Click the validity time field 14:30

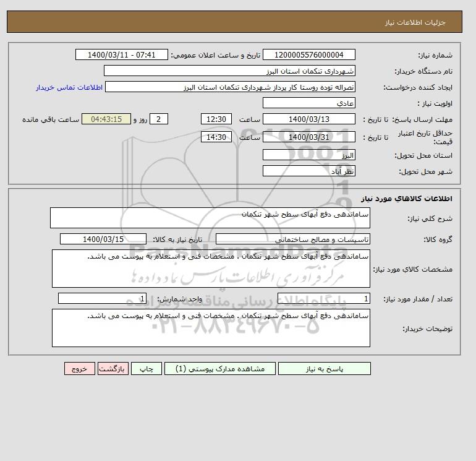[x=216, y=137]
